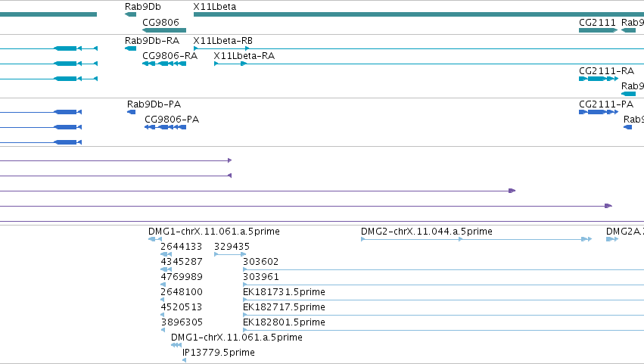
Task: Select the EK181731.5prime label
Action: click(x=284, y=291)
